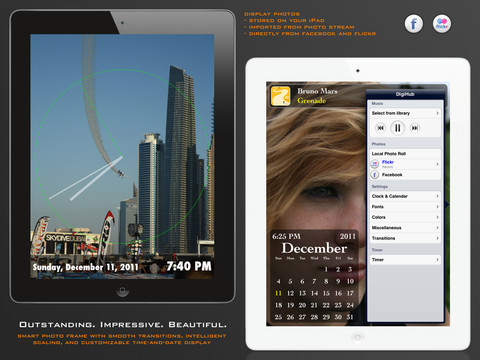Select Local Photo Roll source
This screenshot has width=480, height=360.
[405, 154]
